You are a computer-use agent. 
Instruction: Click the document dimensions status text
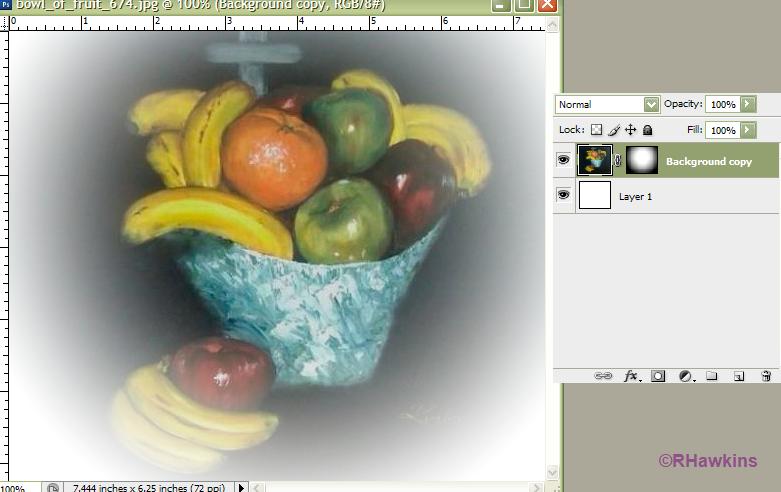[x=149, y=488]
